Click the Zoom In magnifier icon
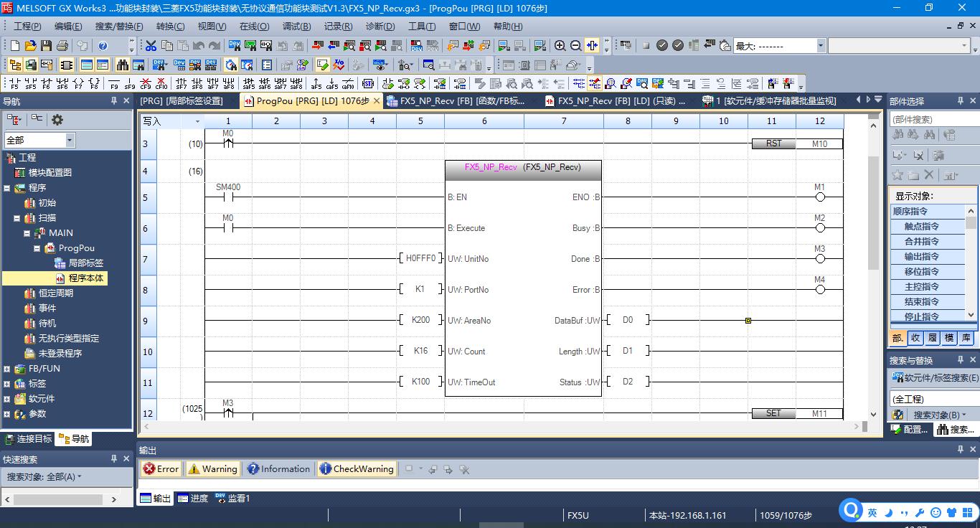Viewport: 980px width, 528px height. pyautogui.click(x=560, y=46)
